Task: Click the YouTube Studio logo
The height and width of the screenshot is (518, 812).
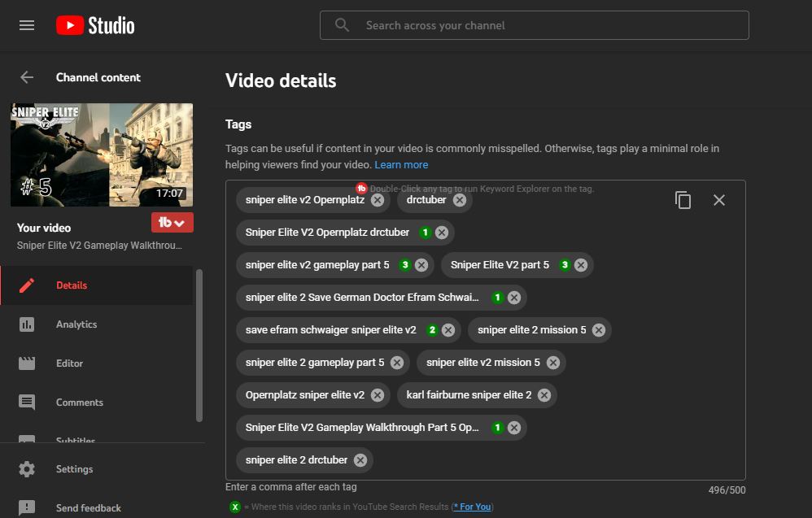Action: 95,24
